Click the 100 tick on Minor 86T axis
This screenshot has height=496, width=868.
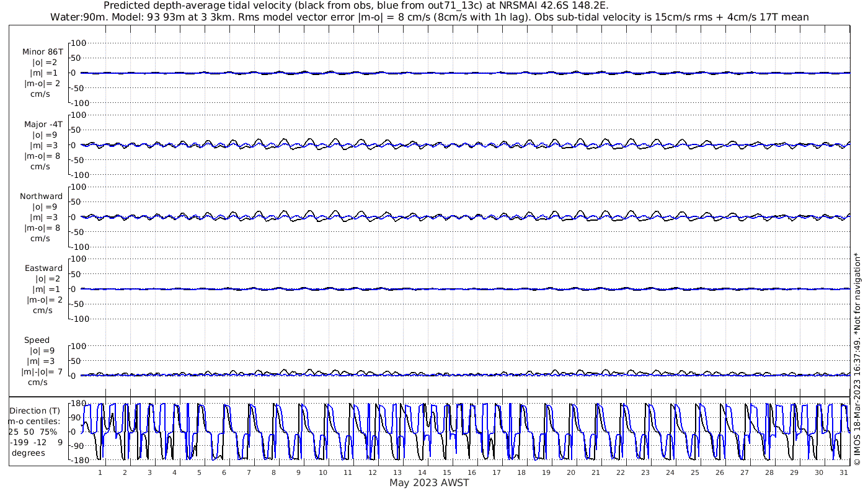point(79,43)
